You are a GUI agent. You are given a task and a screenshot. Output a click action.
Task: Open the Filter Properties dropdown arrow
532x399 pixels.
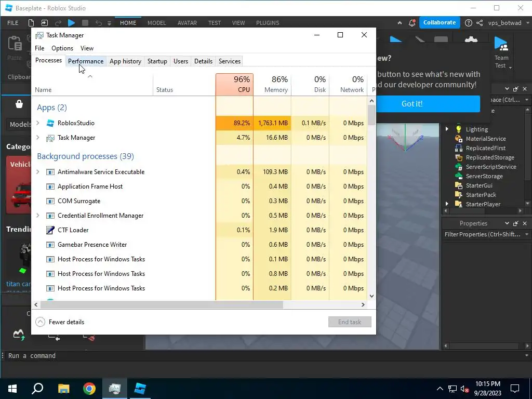click(527, 234)
